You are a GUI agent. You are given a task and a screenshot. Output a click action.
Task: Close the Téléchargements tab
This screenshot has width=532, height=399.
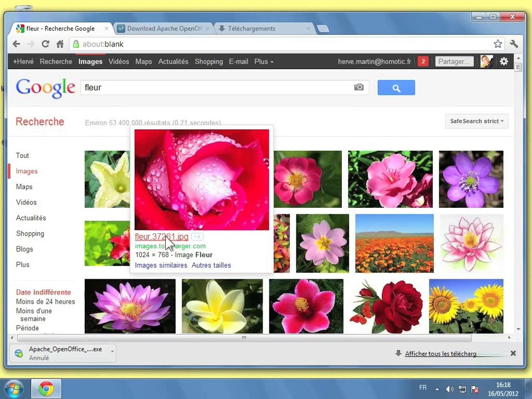pyautogui.click(x=308, y=28)
